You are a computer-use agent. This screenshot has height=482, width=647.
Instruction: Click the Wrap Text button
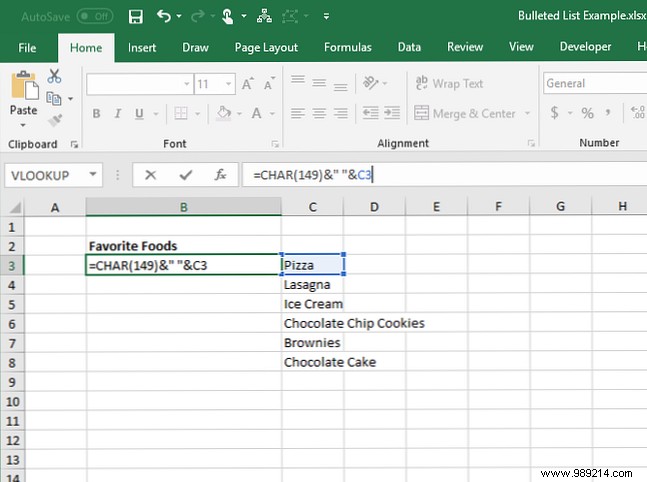(449, 83)
